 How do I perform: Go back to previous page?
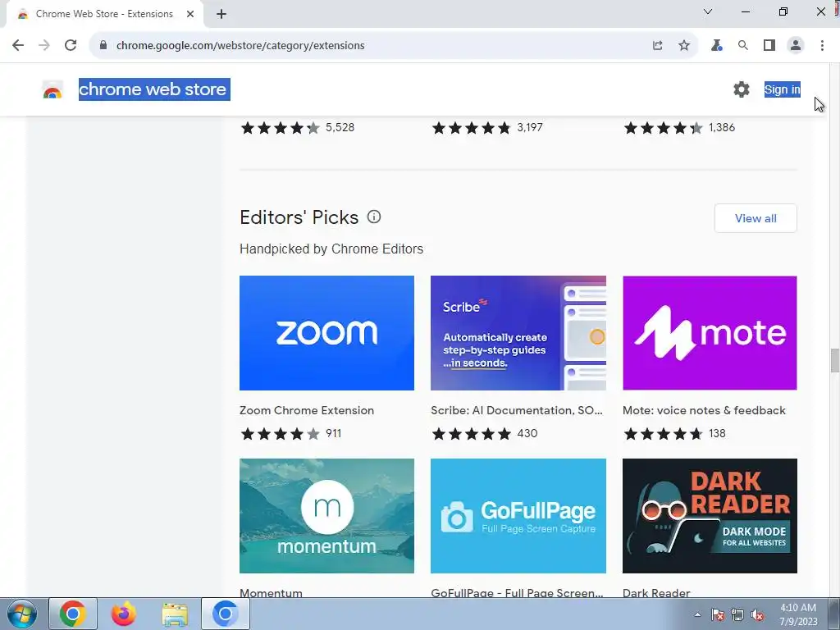point(18,46)
